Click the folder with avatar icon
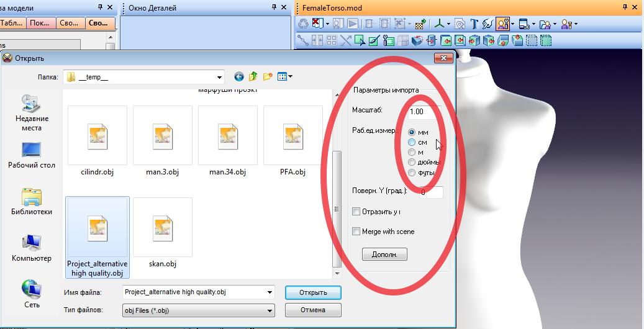644x329 pixels. 545,24
